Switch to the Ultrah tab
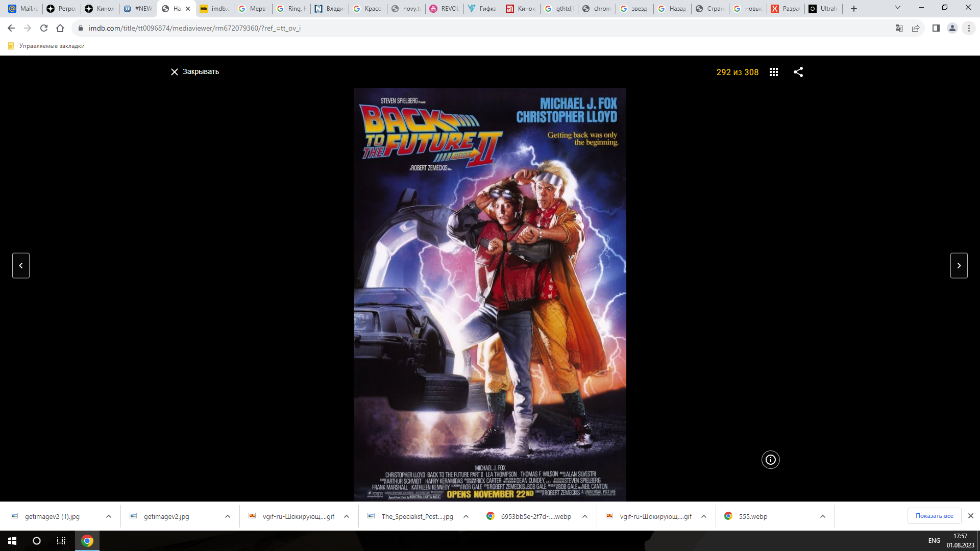 point(823,9)
